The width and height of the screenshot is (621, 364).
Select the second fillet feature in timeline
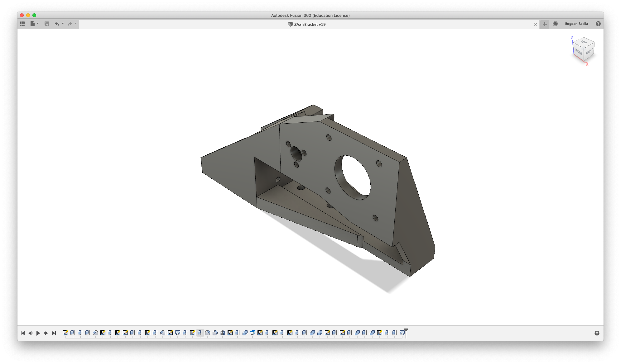coord(215,333)
